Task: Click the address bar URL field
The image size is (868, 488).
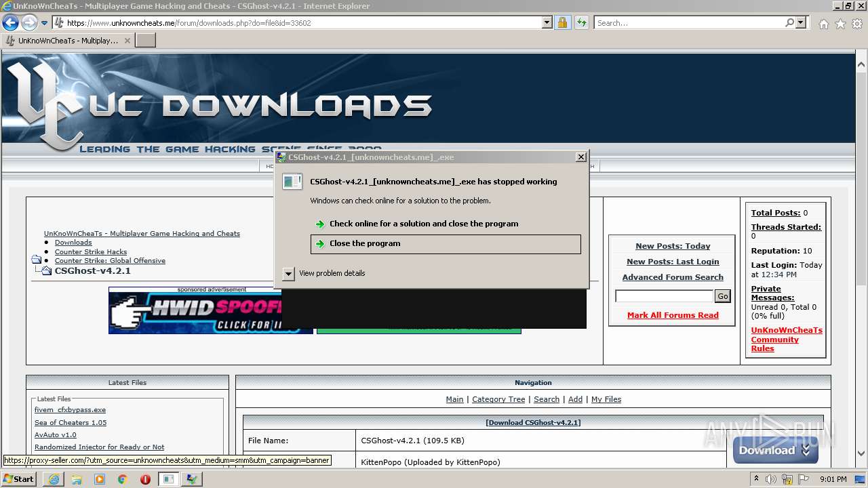Action: coord(304,23)
